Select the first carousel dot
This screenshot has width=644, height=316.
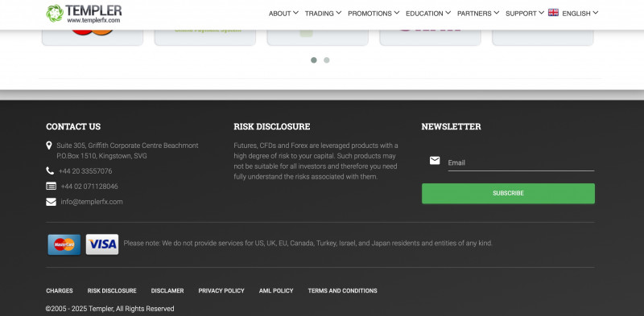point(314,60)
